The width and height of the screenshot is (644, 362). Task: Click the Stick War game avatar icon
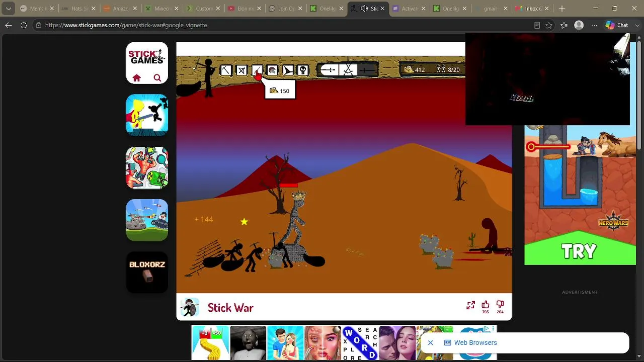point(190,308)
